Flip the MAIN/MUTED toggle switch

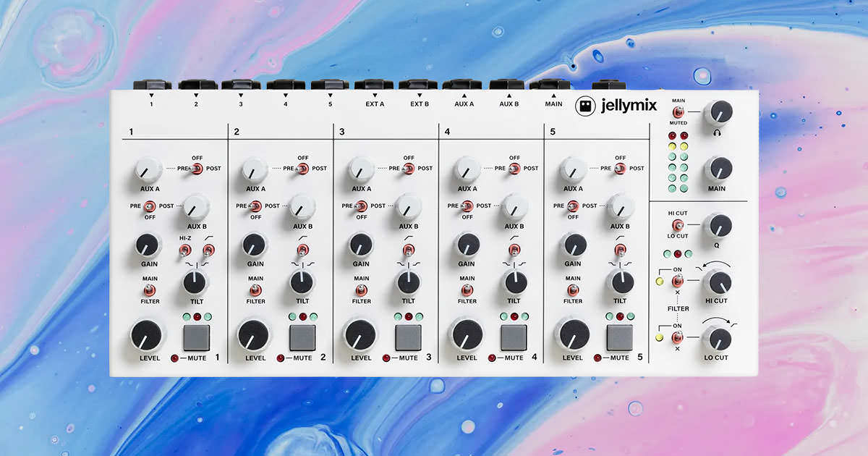tap(678, 112)
